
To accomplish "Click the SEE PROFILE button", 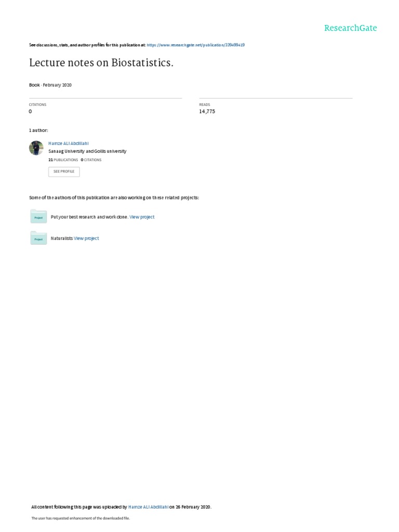I will 64,171.
